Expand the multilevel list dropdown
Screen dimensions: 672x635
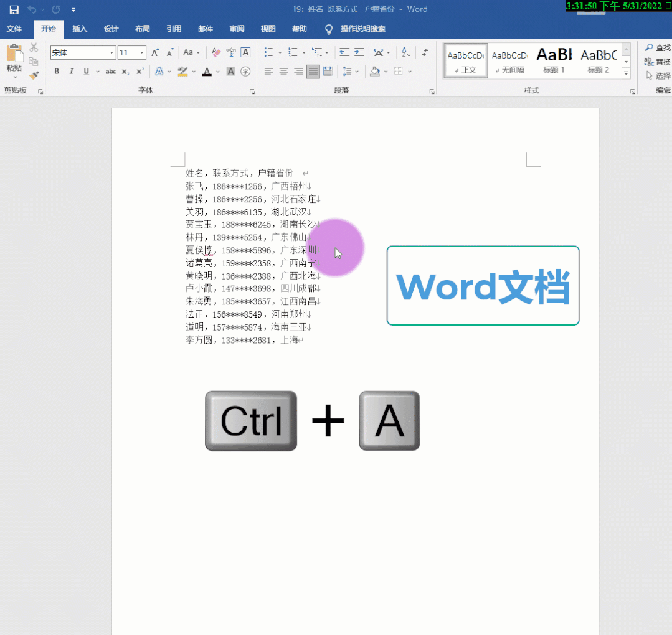pyautogui.click(x=327, y=53)
